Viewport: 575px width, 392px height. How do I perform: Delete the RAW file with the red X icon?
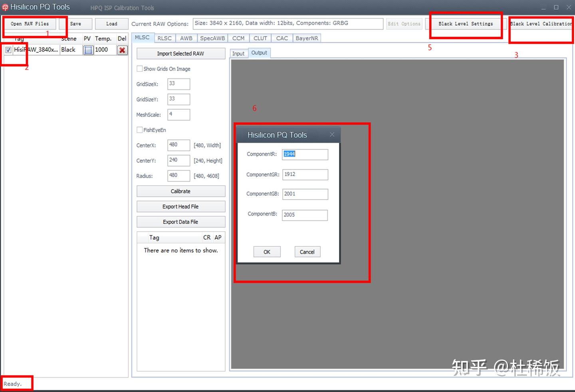pyautogui.click(x=122, y=50)
